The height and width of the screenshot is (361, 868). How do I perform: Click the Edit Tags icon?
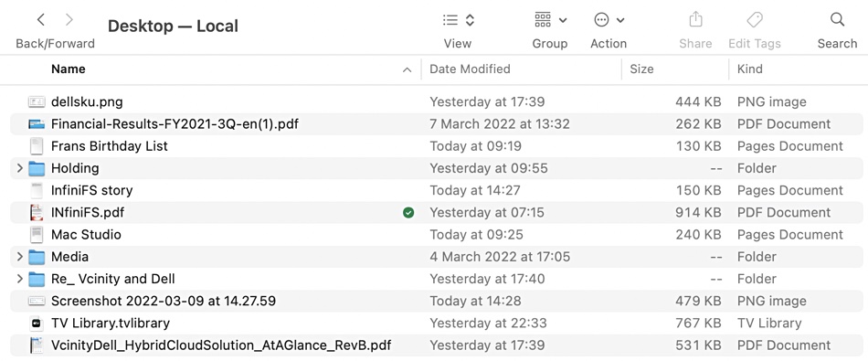(755, 20)
